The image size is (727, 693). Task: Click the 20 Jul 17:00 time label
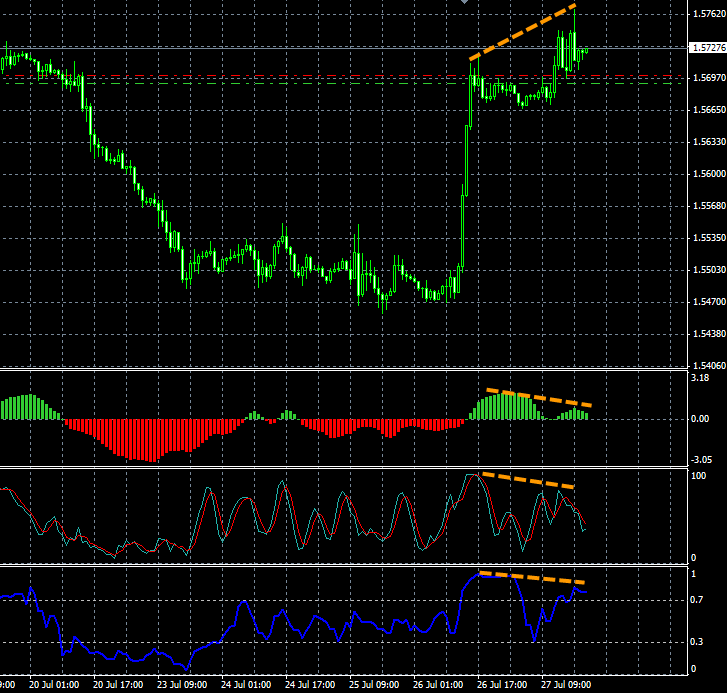point(118,685)
